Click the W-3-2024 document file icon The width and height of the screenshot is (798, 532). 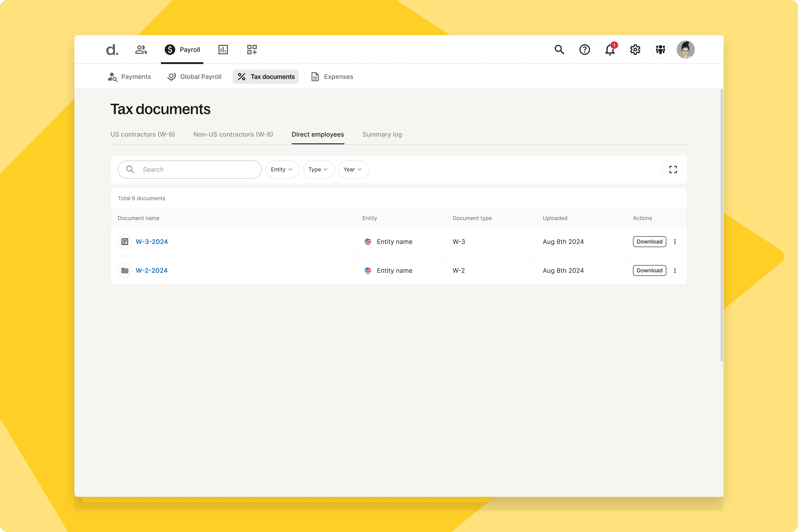[x=125, y=242]
